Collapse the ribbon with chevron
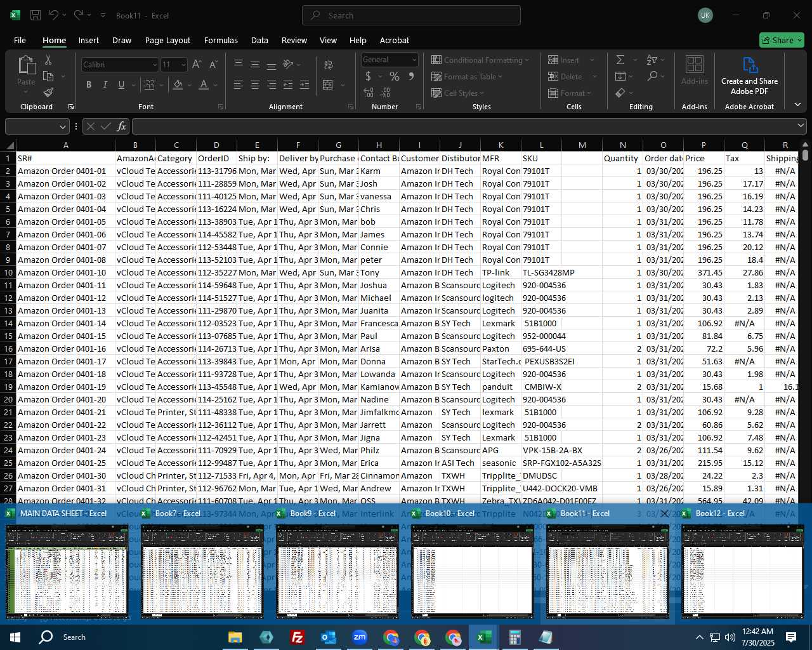The height and width of the screenshot is (650, 812). [797, 104]
